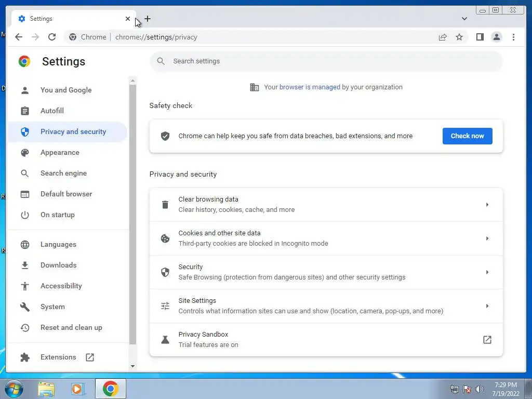Viewport: 532px width, 399px height.
Task: Expand the Clear browsing data arrow
Action: (487, 205)
